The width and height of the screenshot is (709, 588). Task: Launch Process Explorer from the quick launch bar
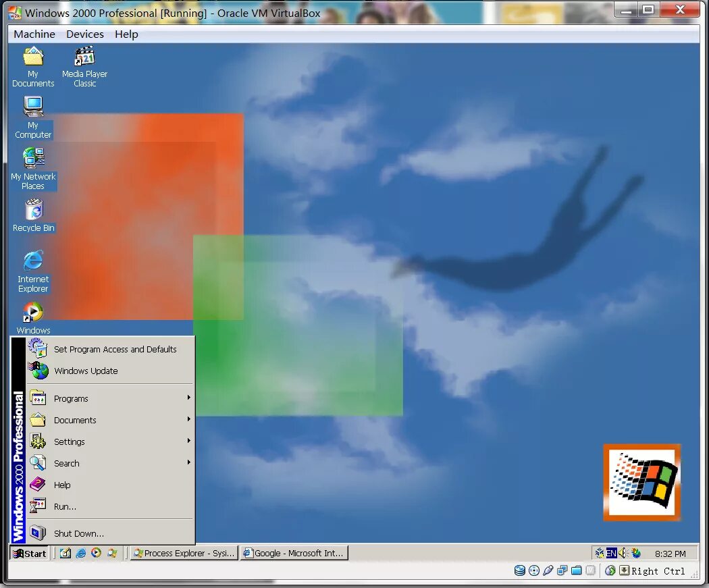click(111, 553)
